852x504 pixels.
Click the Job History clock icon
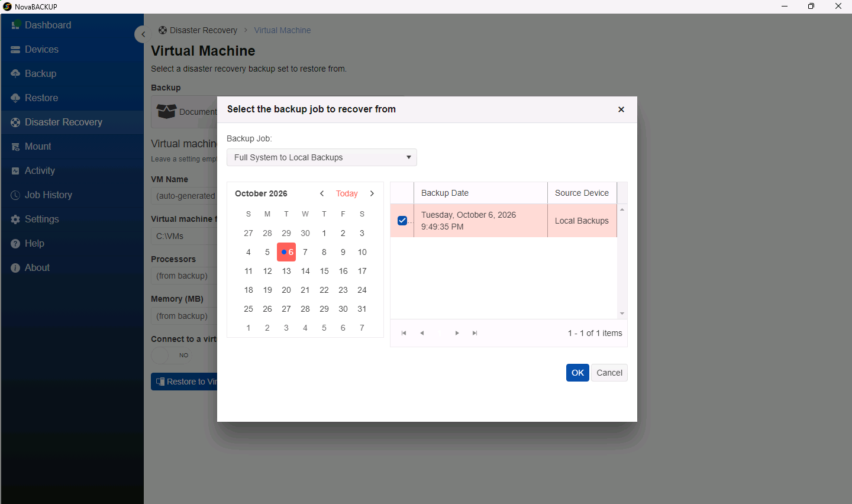(15, 195)
